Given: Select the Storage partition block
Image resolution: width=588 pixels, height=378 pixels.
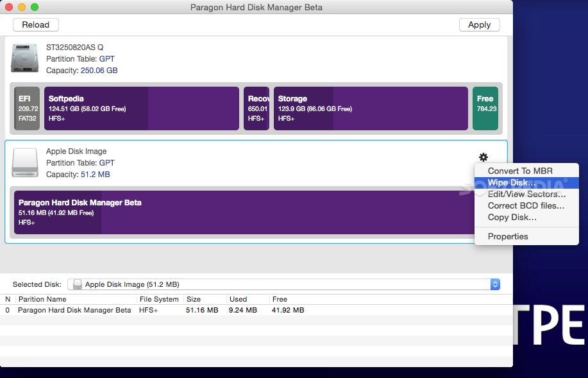Looking at the screenshot, I should pyautogui.click(x=370, y=108).
